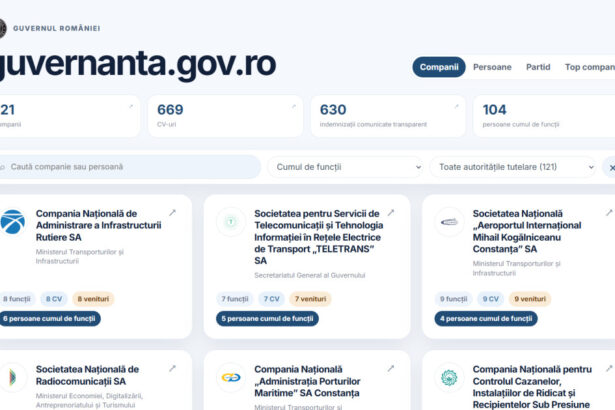
Task: Open Societatea Națională de Radiocomunicații SA
Action: tap(87, 375)
